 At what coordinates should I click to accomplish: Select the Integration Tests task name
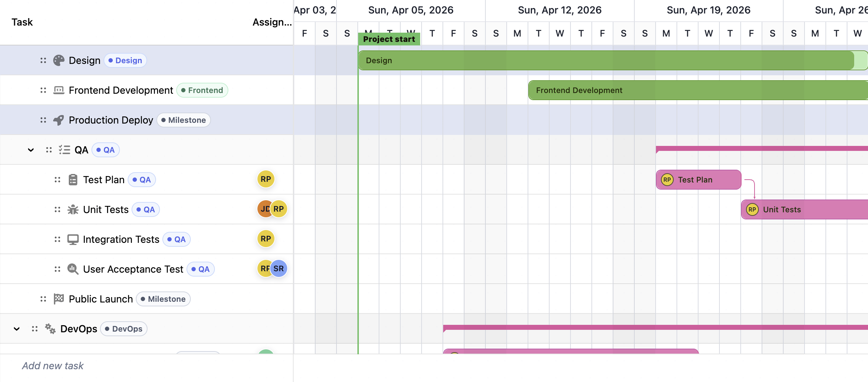[121, 239]
